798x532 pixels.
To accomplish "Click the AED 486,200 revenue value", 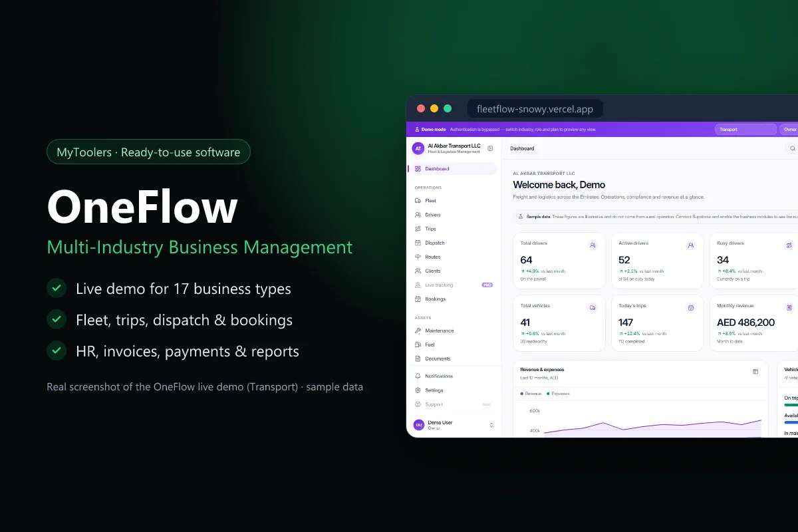I will pyautogui.click(x=746, y=323).
